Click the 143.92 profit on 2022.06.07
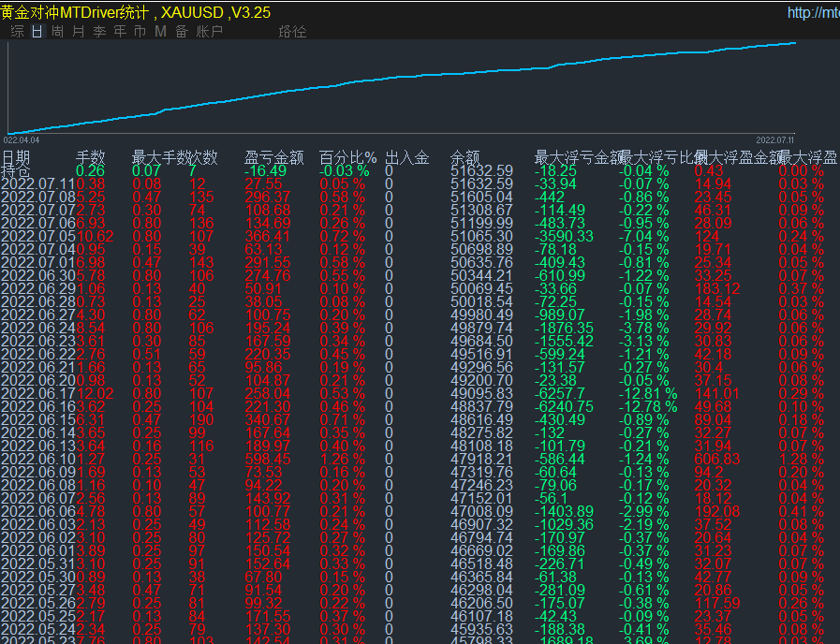Screen dimensions: 840x644 click(267, 499)
